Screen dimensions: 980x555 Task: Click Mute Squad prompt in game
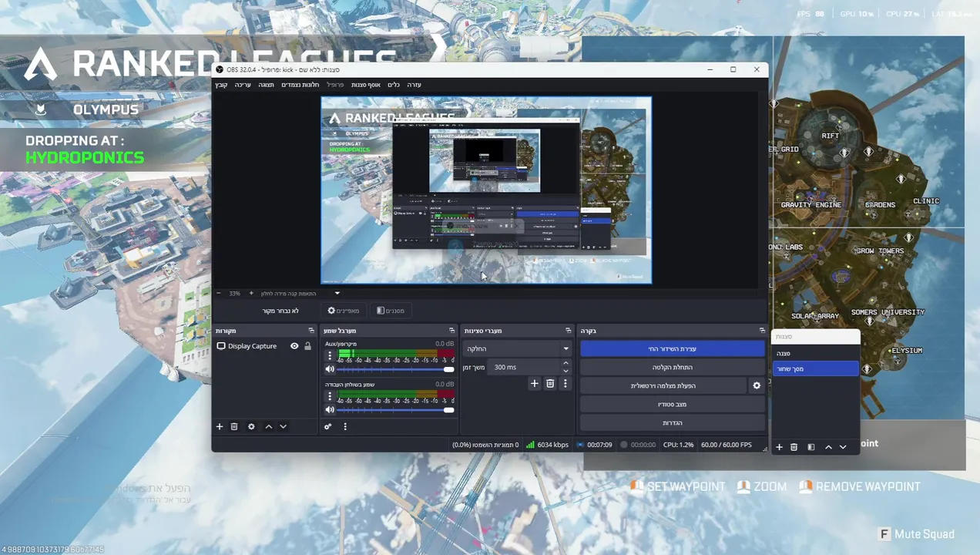click(916, 533)
